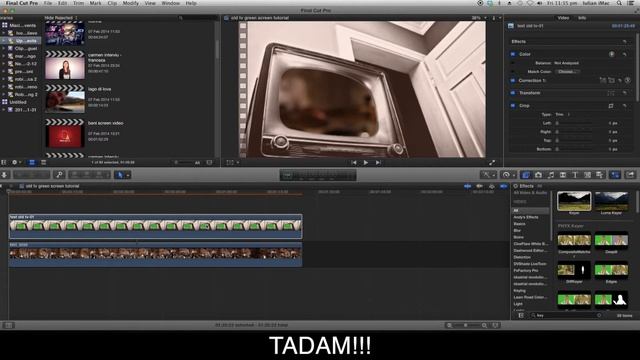The width and height of the screenshot is (640, 360).
Task: Open the Modify menu
Action: pyautogui.click(x=131, y=3)
